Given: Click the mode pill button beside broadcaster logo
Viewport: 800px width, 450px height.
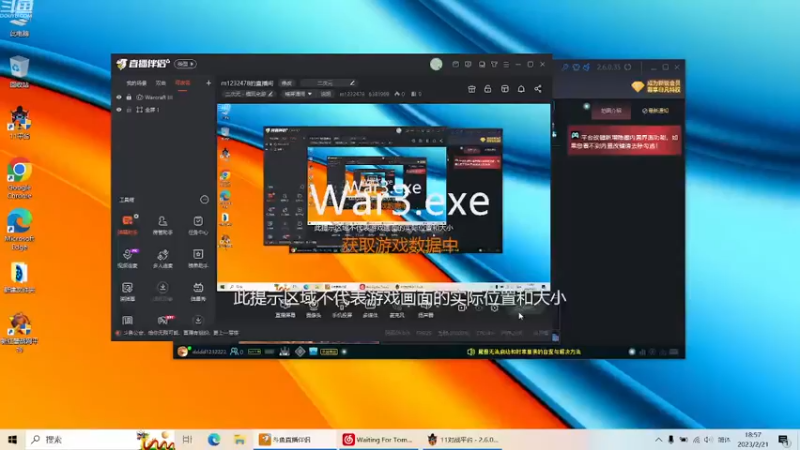Looking at the screenshot, I should (185, 64).
